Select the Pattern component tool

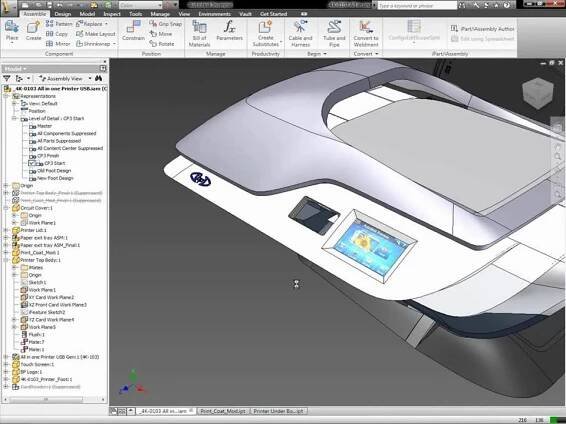[x=59, y=24]
